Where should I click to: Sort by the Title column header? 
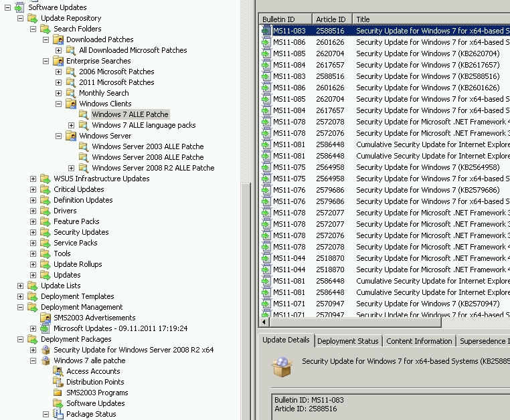coord(431,19)
